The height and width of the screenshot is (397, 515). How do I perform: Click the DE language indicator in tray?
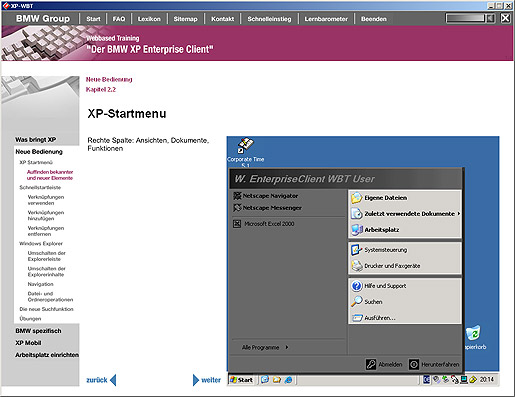426,379
